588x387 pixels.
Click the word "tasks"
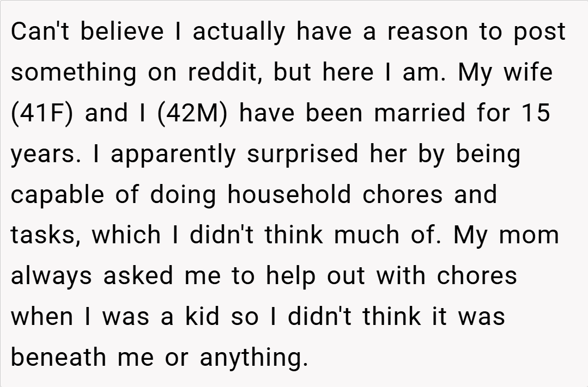tap(46, 235)
